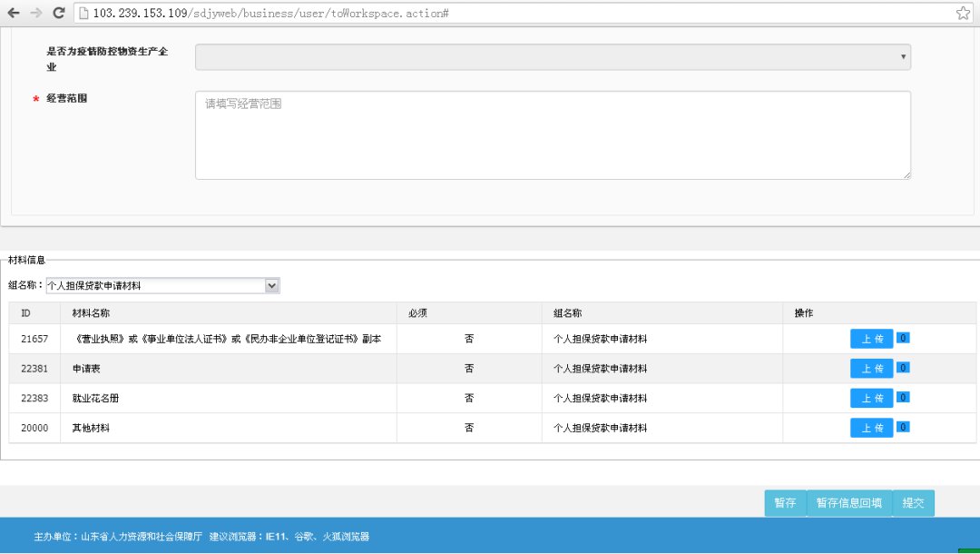The width and height of the screenshot is (980, 554).
Task: Click the count badge beside 其他材料 upload
Action: 904,427
